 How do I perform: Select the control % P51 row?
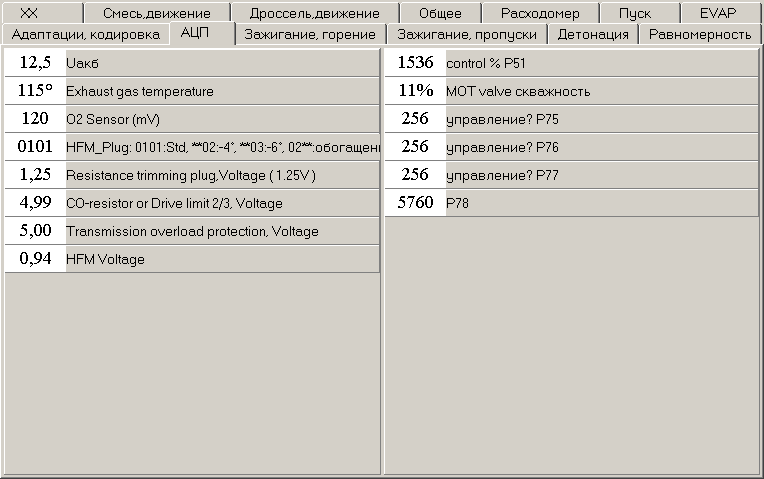572,63
